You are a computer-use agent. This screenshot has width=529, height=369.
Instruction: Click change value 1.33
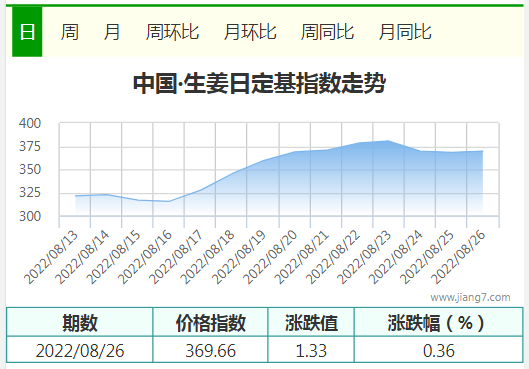(311, 350)
